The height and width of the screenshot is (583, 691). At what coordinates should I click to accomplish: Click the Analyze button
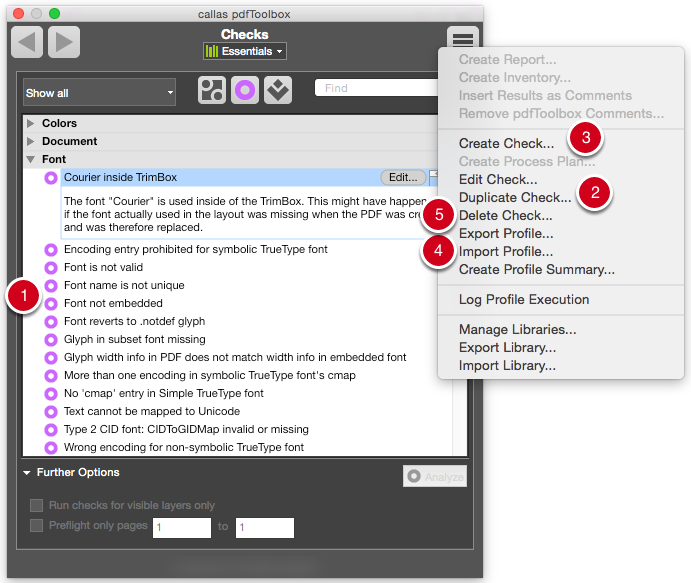pyautogui.click(x=435, y=476)
